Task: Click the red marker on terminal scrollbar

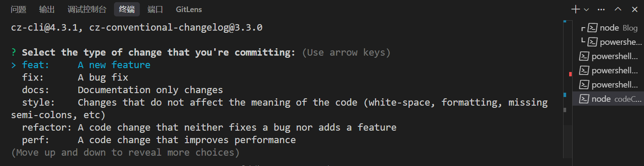Action: 570,74
